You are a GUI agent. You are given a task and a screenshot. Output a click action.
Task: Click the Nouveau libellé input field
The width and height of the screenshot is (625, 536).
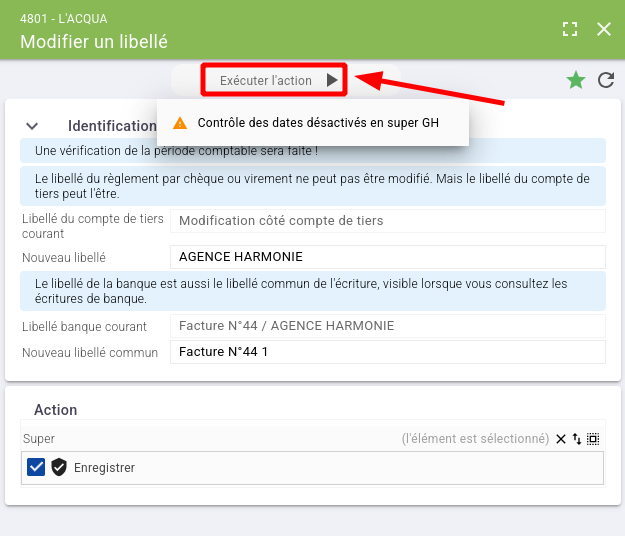(x=388, y=257)
